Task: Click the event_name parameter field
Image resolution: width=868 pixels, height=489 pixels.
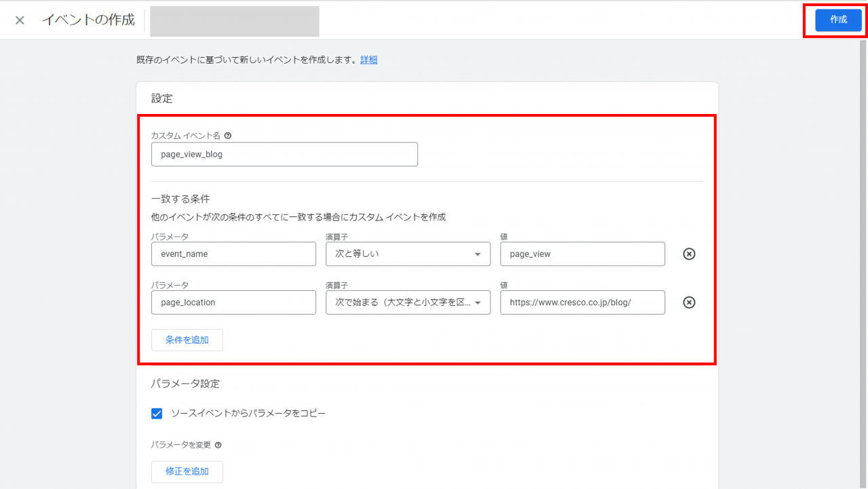Action: coord(233,254)
